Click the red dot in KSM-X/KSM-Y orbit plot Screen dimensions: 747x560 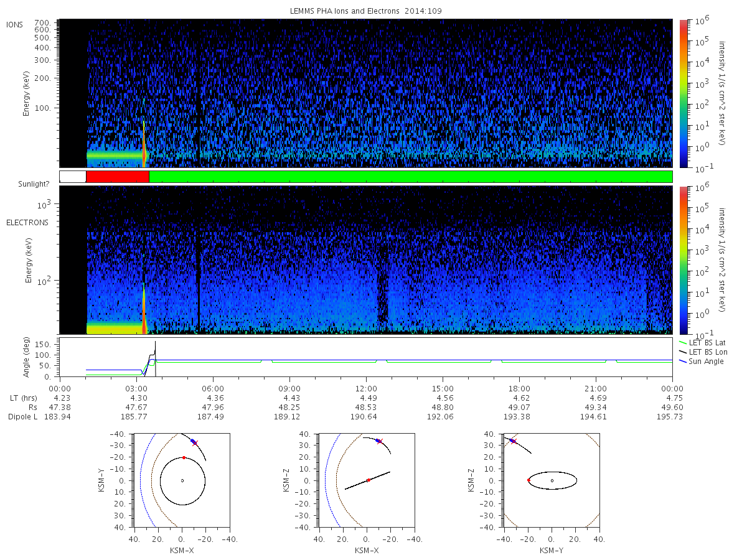coord(184,457)
